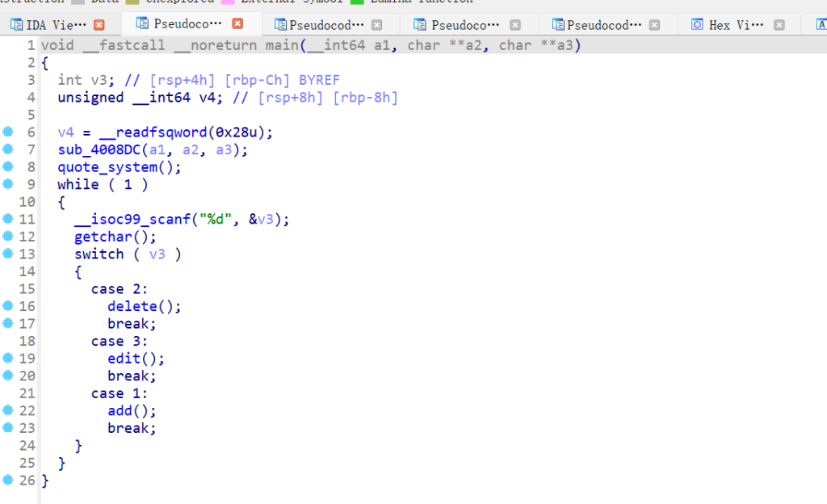Click breakpoint dot on closing line 26
The width and height of the screenshot is (827, 504).
pos(8,480)
